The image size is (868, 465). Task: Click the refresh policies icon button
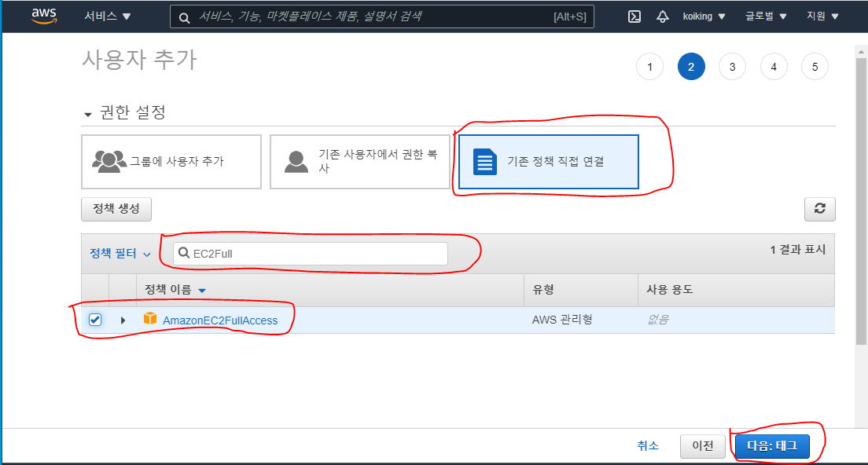820,209
